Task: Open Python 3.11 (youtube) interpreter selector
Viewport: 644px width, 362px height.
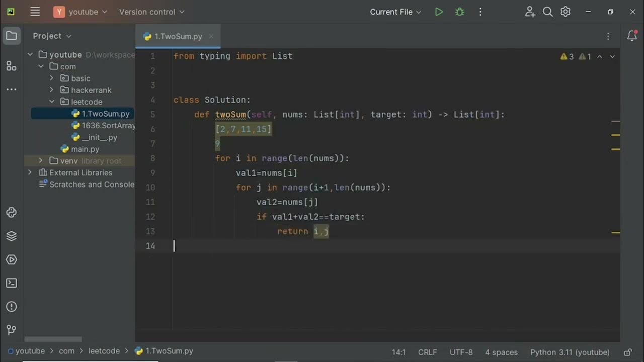Action: [570, 352]
